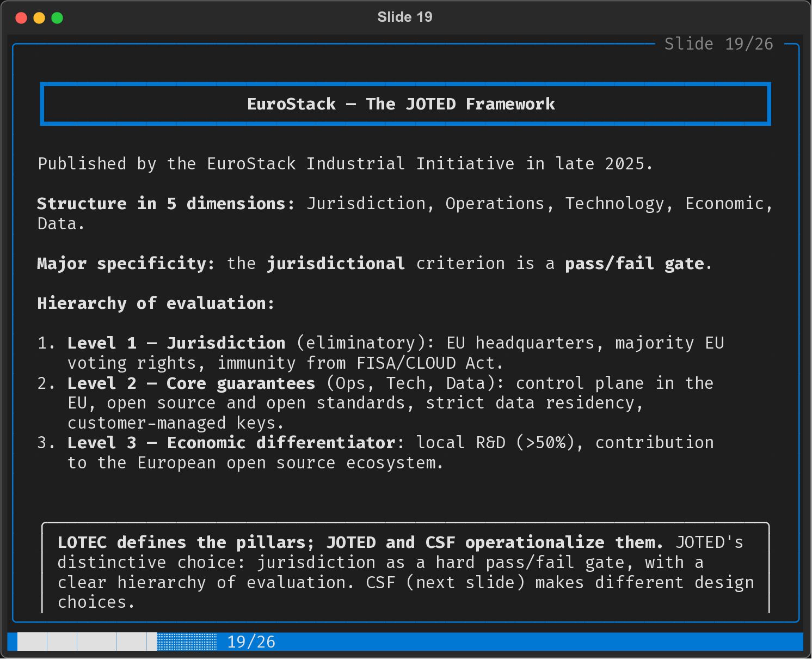Click the text 'customer-managed keys.'

pyautogui.click(x=176, y=423)
